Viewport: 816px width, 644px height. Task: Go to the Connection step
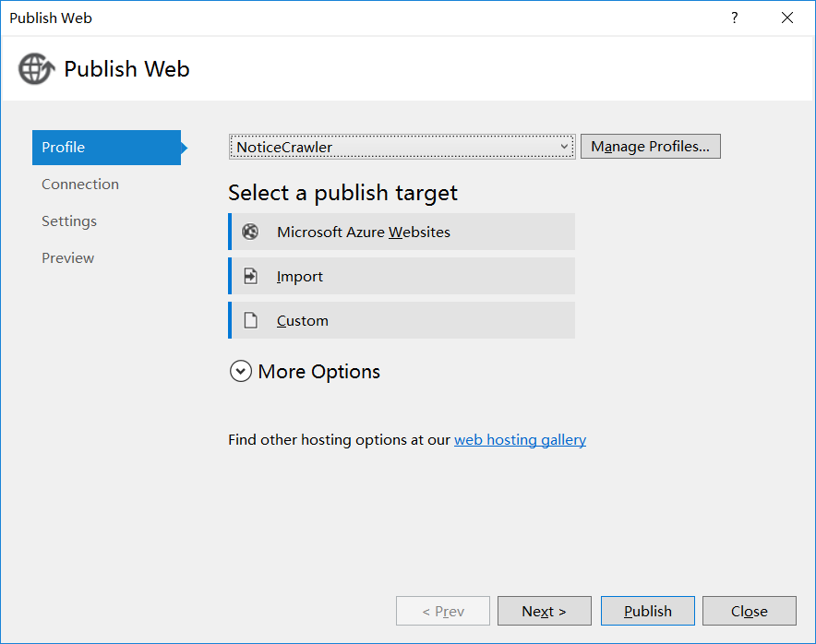[x=80, y=185]
